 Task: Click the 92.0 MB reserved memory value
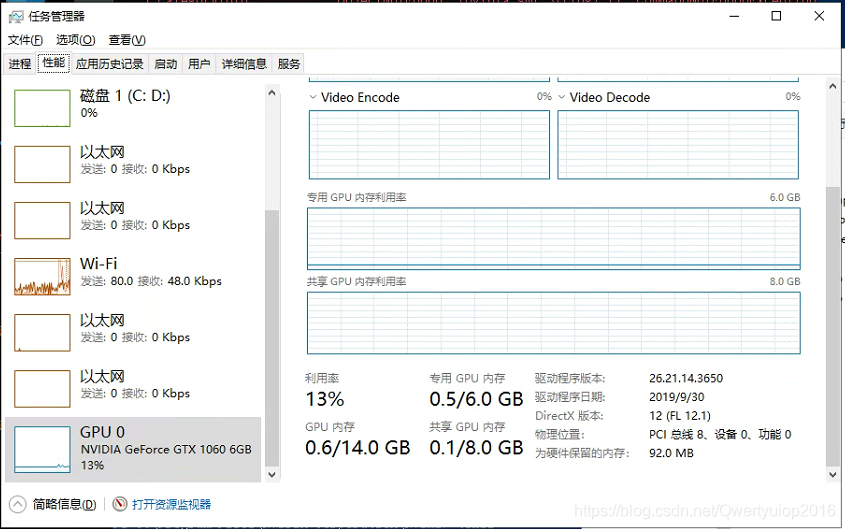coord(671,453)
